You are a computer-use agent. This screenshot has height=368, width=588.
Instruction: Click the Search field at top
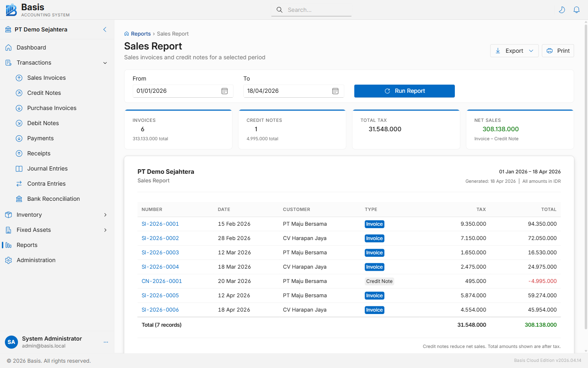point(311,9)
